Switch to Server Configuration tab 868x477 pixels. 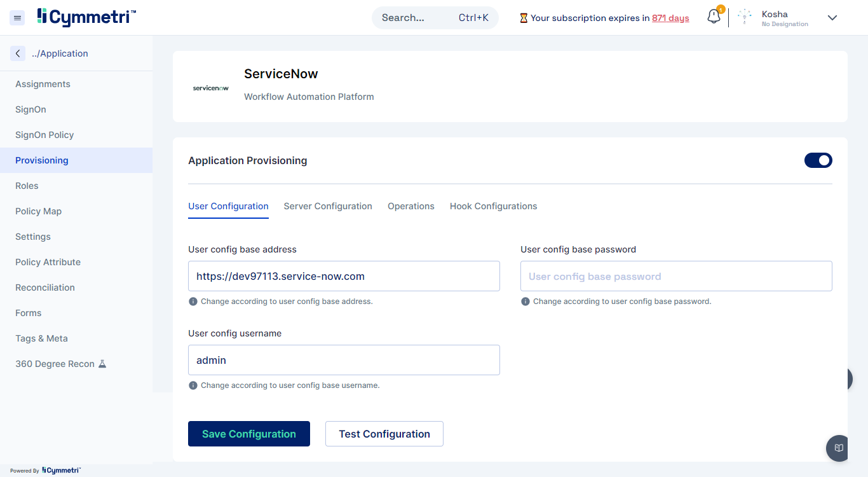point(328,206)
